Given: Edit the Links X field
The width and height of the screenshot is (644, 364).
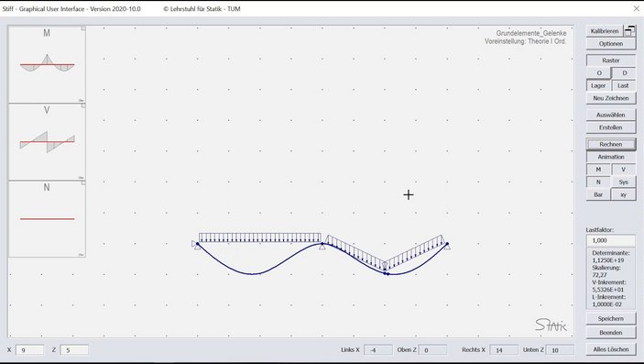Looking at the screenshot, I should (x=377, y=350).
